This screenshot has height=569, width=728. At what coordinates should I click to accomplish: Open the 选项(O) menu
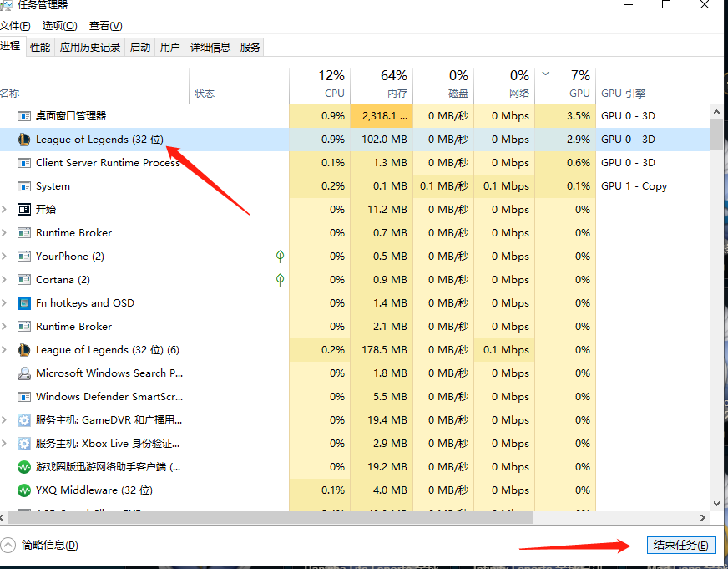pos(60,26)
